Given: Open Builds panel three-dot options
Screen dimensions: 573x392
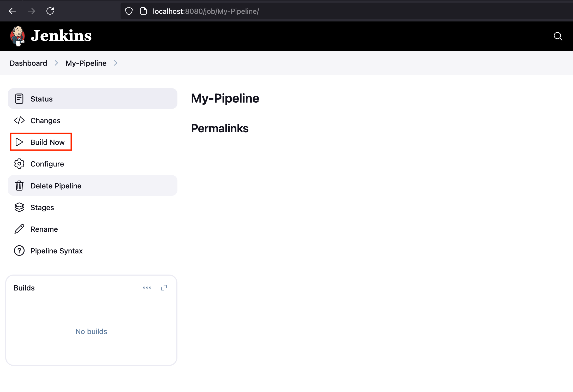Looking at the screenshot, I should [x=147, y=288].
